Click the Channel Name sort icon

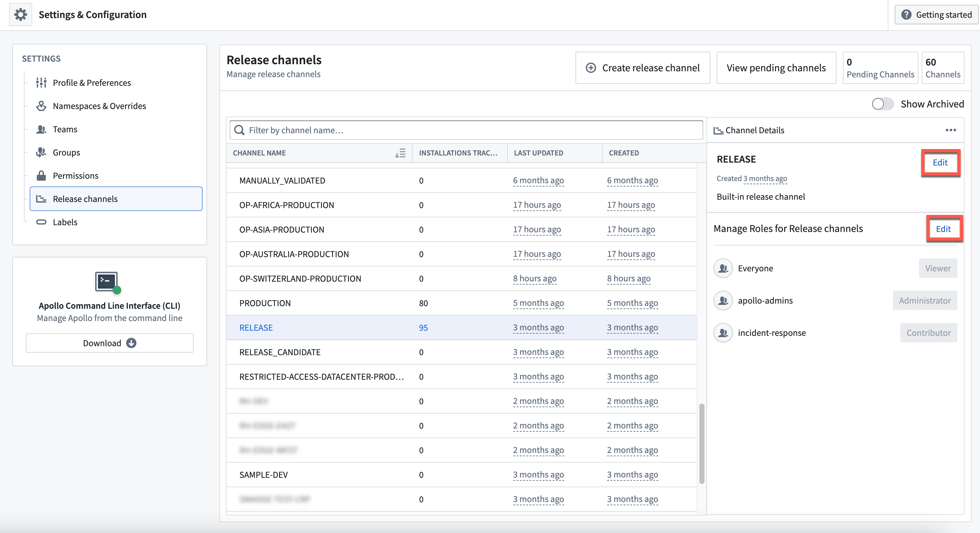coord(400,153)
